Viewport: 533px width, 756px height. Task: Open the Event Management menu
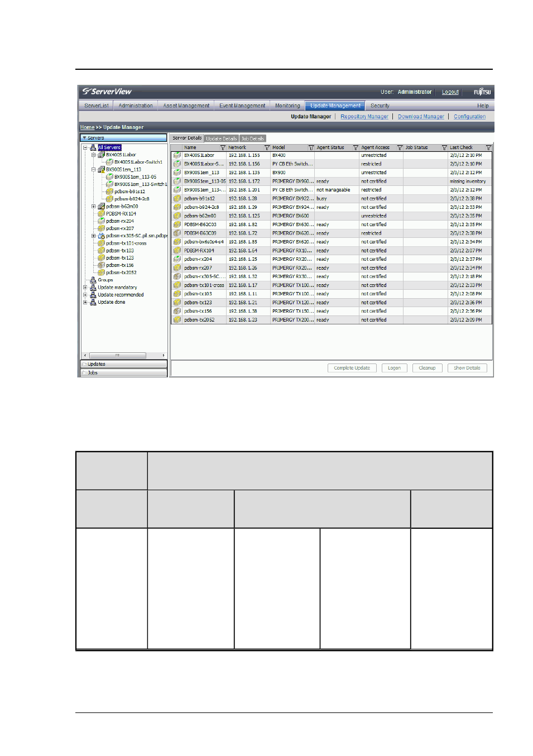pos(242,106)
